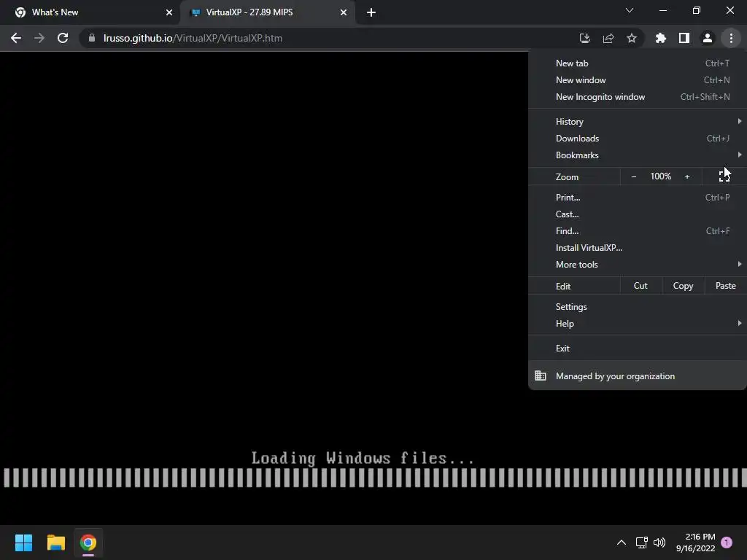Click the volume speaker tray icon

pyautogui.click(x=659, y=542)
